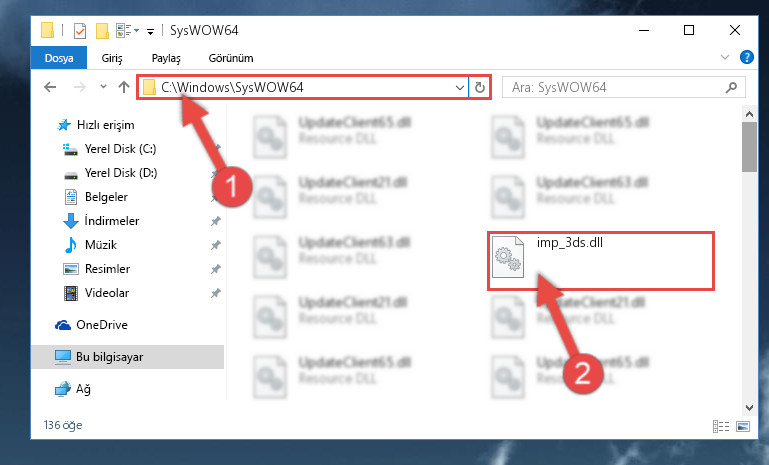Open the Dosya menu tab

coord(59,58)
